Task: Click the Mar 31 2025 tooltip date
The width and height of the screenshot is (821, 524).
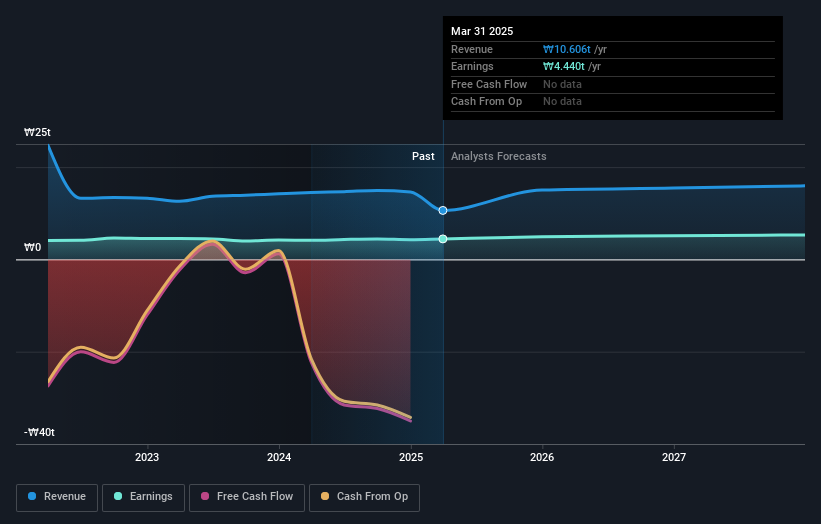Action: [482, 31]
